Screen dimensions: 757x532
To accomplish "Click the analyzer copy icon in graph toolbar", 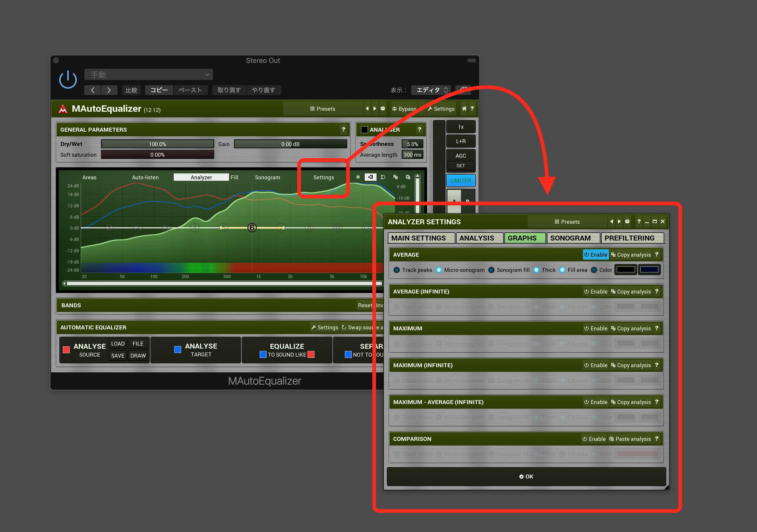I will coord(395,177).
